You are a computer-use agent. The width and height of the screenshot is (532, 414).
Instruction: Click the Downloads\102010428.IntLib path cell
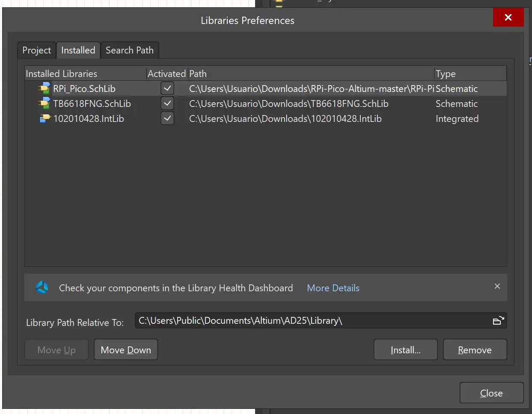285,118
